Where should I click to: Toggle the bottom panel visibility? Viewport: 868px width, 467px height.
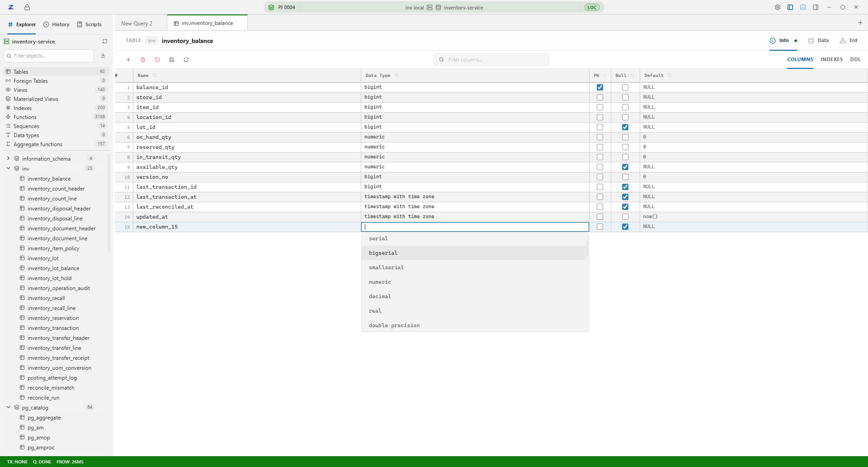802,7
